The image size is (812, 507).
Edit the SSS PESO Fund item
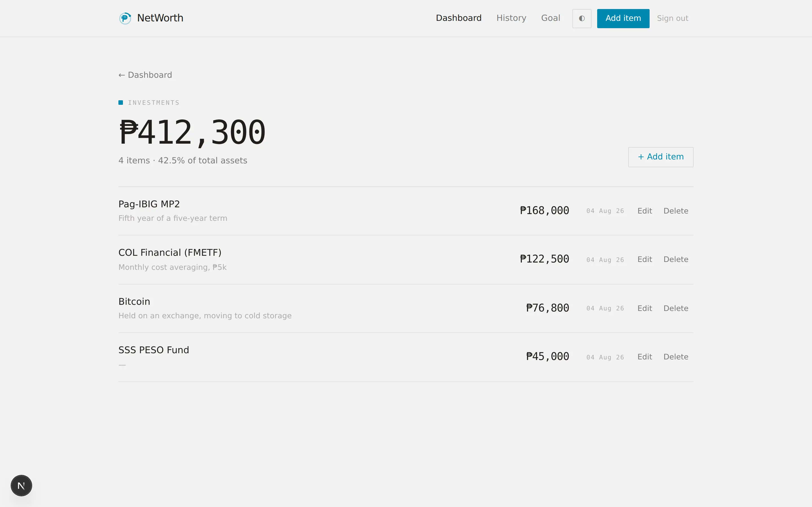tap(645, 357)
